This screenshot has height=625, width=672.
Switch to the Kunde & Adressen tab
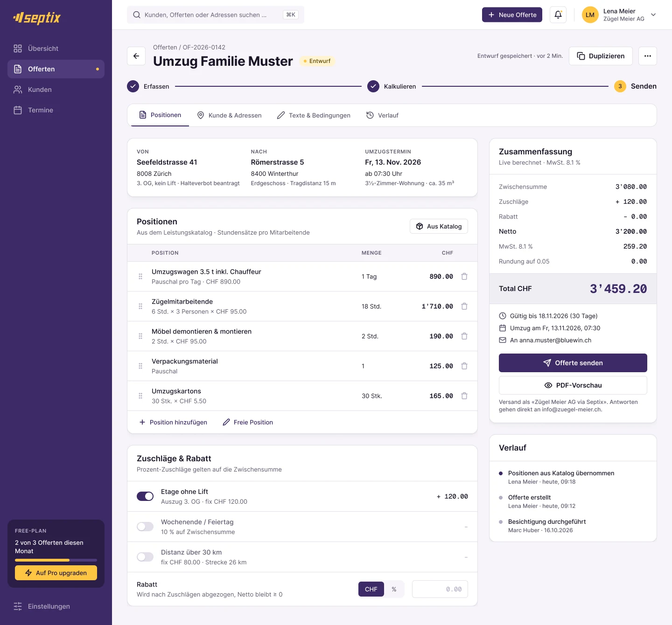pyautogui.click(x=229, y=115)
